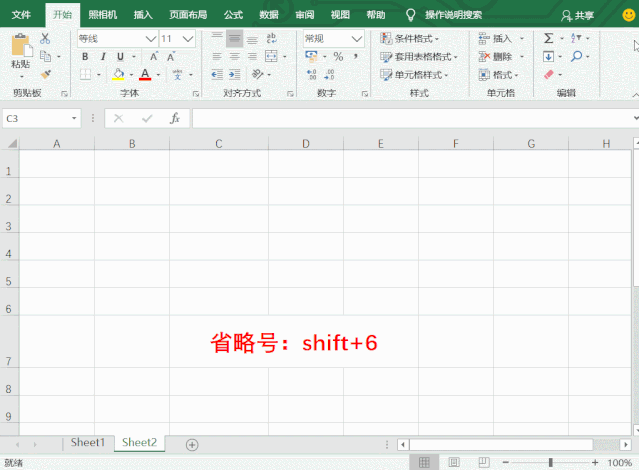Switch to the 插入 ribbon tab

[143, 15]
